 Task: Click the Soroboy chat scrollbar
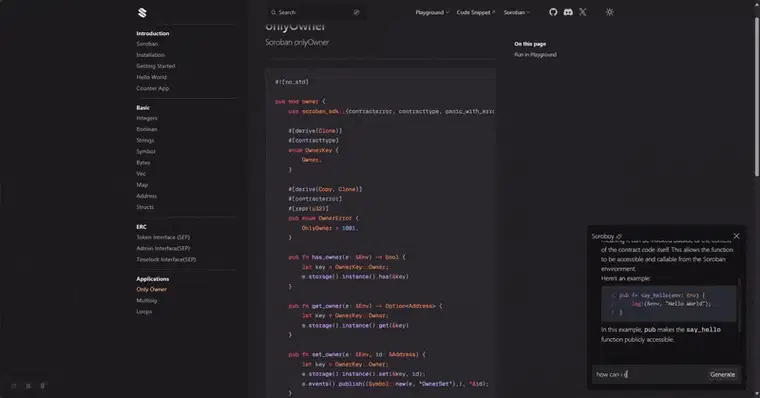pyautogui.click(x=740, y=305)
